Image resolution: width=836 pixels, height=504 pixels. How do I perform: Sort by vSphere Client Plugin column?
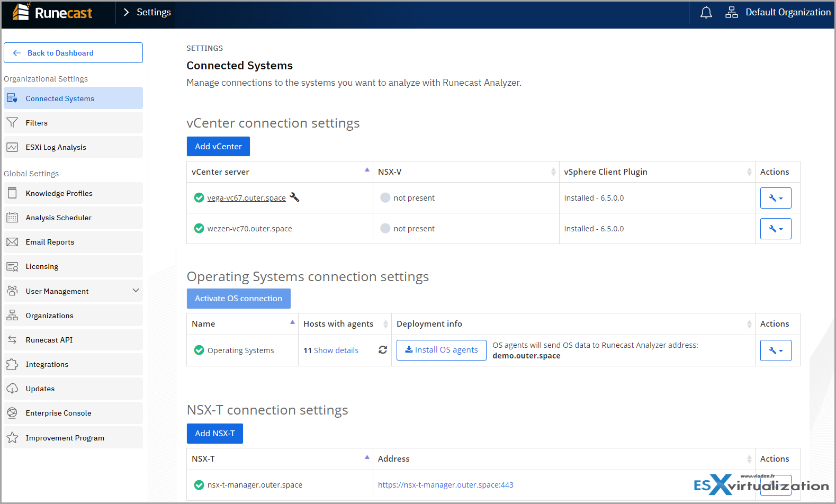click(x=657, y=172)
